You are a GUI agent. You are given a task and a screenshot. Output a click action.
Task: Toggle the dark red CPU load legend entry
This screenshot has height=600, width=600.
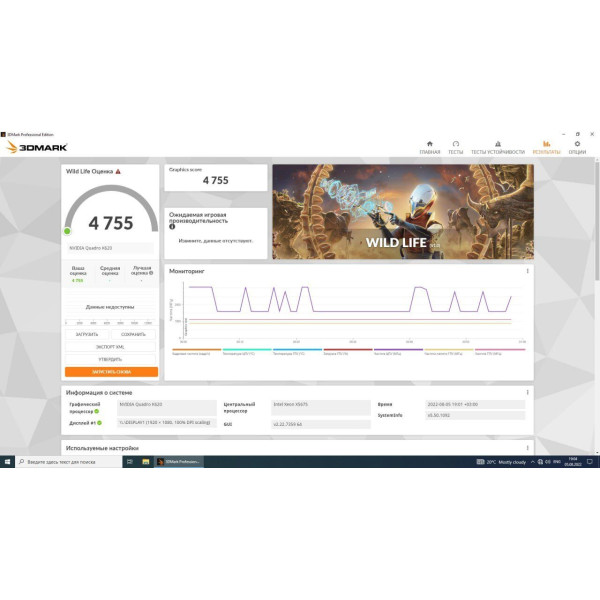[x=348, y=352]
